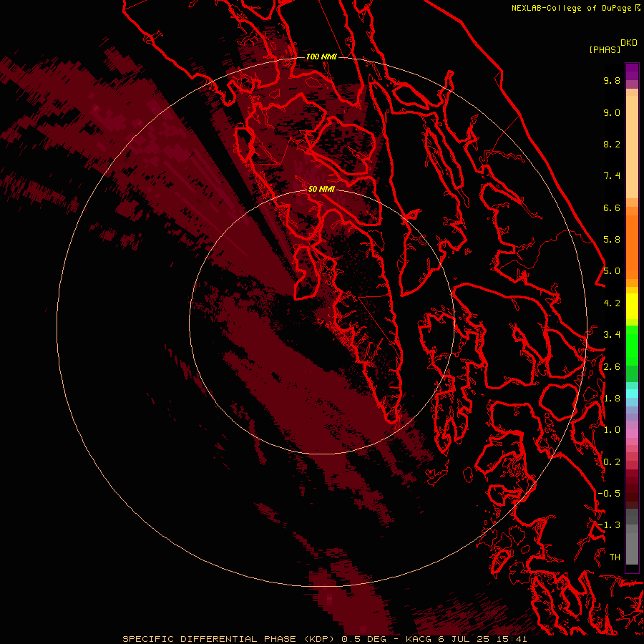Select the DKD label above the color scale
Screen dimensions: 644x644
coord(629,43)
